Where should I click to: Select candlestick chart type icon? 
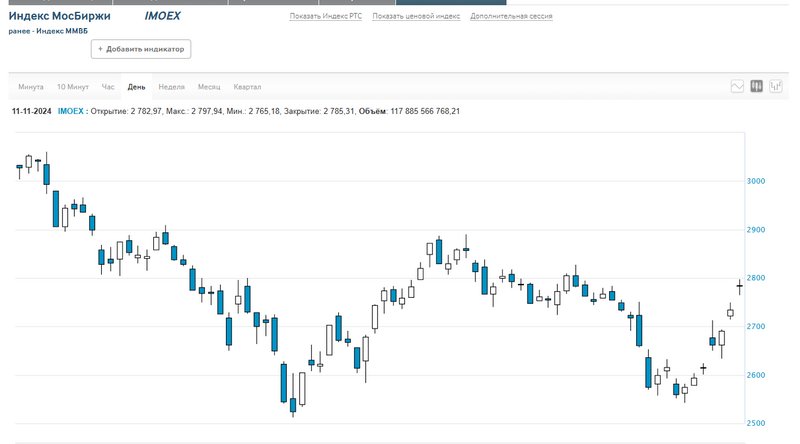(x=757, y=87)
